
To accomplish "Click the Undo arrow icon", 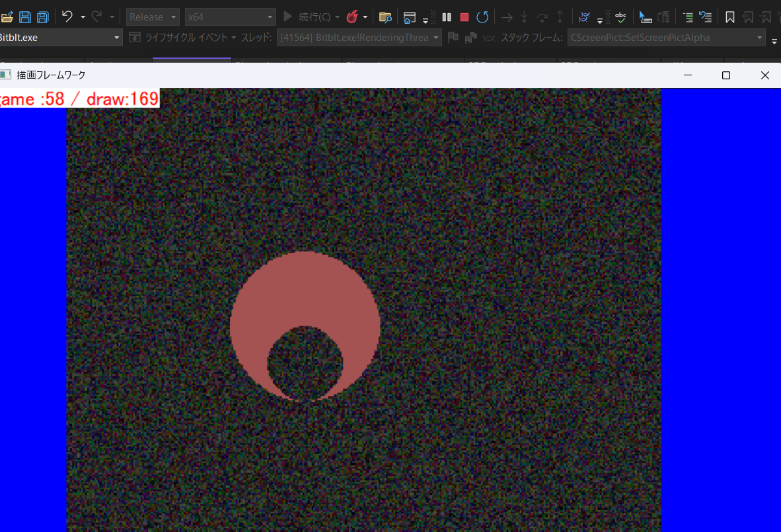I will [67, 17].
